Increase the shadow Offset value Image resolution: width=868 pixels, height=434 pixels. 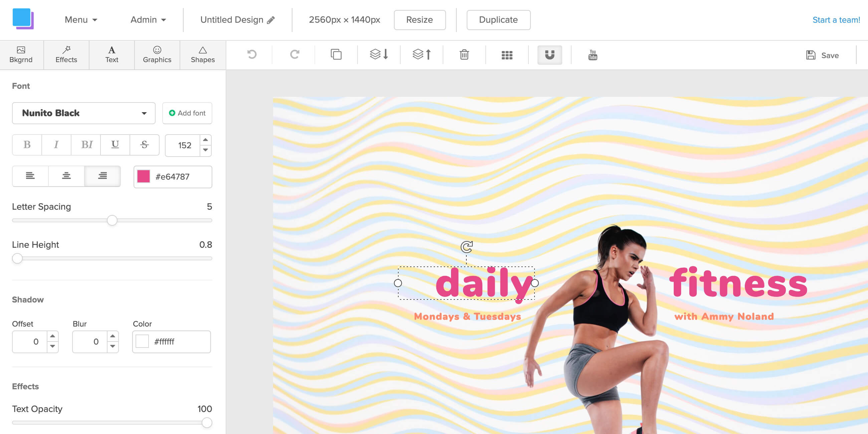(52, 336)
